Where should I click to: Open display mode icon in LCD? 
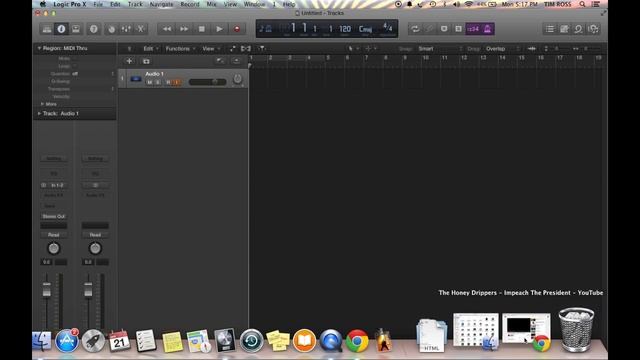tap(265, 29)
